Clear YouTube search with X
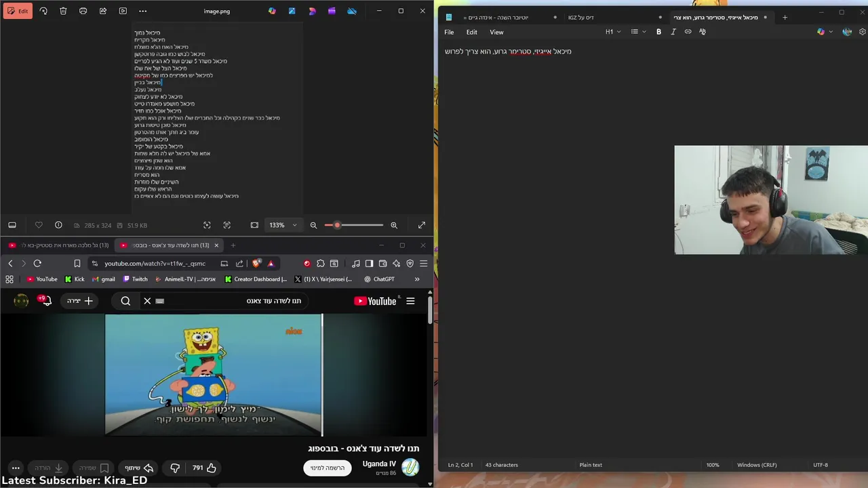This screenshot has width=868, height=488. pos(147,301)
